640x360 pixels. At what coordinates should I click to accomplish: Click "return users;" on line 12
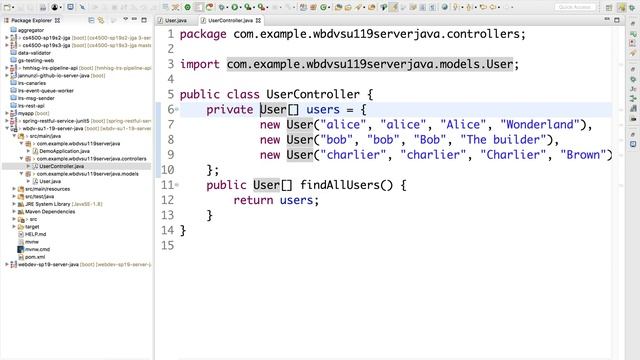276,200
